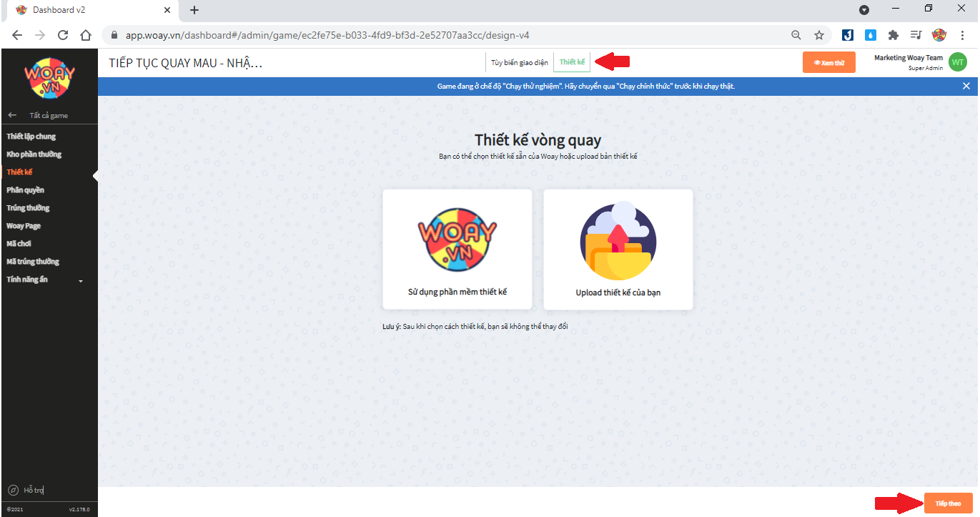Screen dimensions: 980x517
Task: View the site lock security info
Action: click(x=114, y=35)
